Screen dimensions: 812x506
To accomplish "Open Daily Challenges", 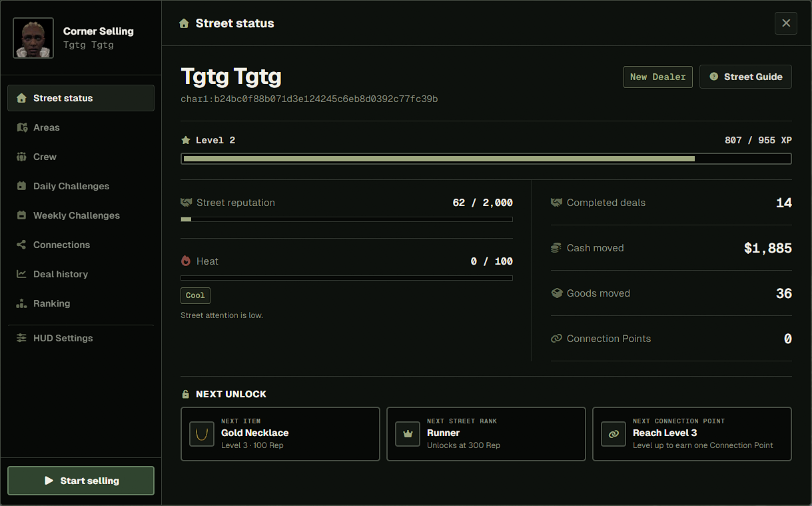I will 81,186.
